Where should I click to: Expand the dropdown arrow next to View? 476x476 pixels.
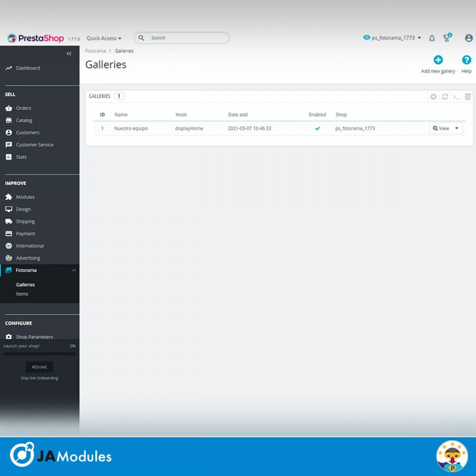[x=457, y=129]
